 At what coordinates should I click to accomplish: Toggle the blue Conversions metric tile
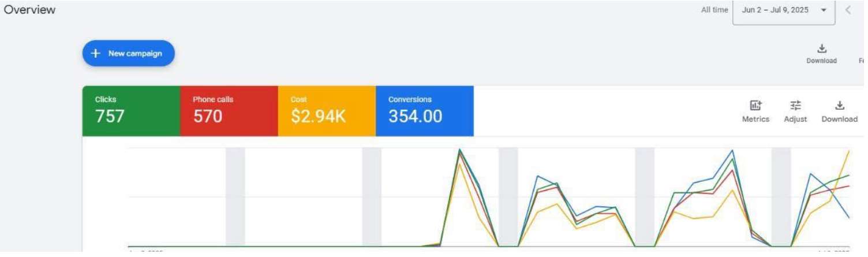(424, 111)
